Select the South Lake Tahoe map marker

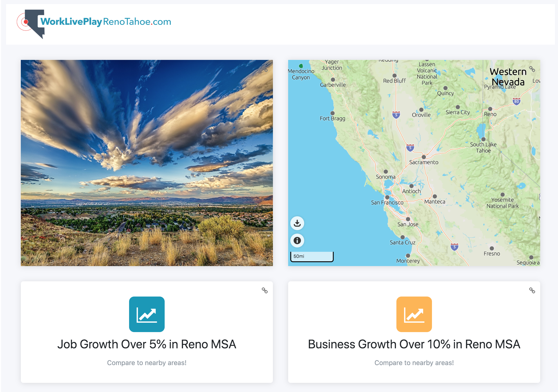pos(483,139)
